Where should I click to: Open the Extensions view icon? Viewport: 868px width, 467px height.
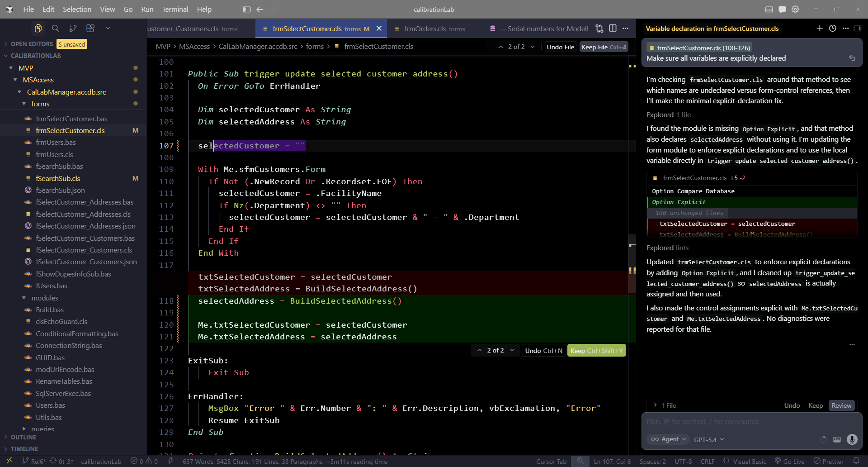pyautogui.click(x=90, y=29)
